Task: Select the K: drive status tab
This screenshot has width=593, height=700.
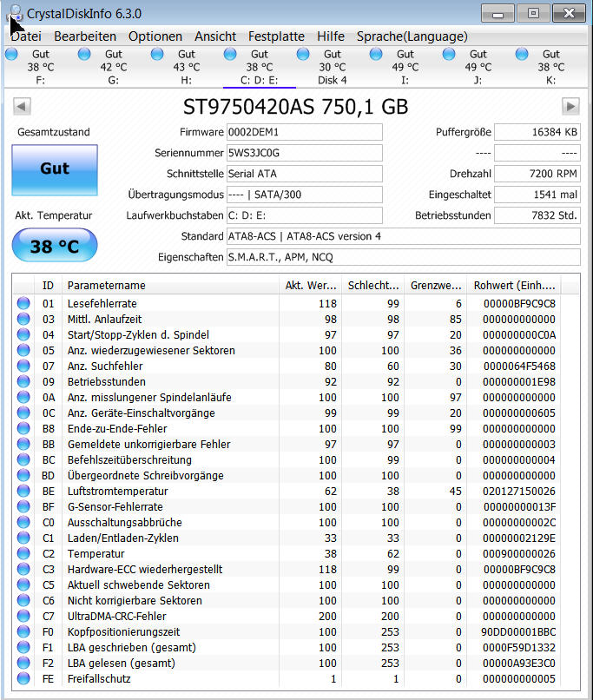Action: (x=551, y=67)
